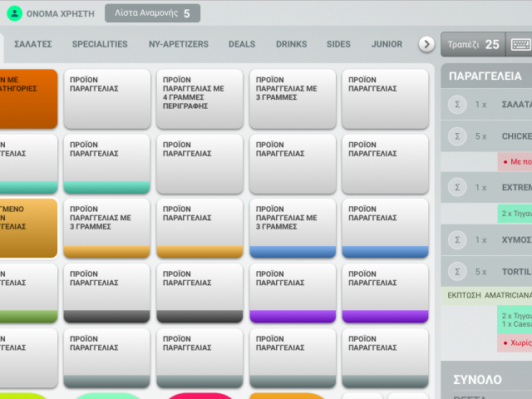
Task: Select the NY-APETIZERS tab
Action: pyautogui.click(x=179, y=44)
